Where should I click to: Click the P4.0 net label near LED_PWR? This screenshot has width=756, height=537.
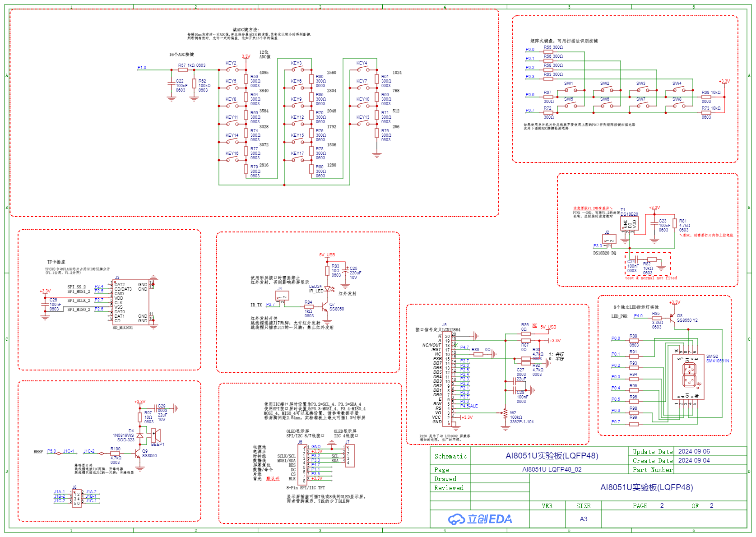point(638,316)
